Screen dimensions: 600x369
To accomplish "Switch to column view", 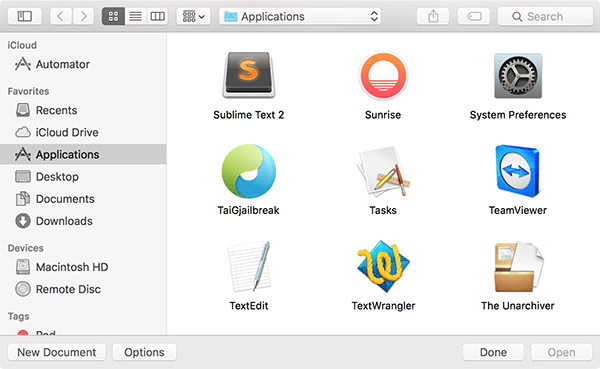I will point(157,16).
